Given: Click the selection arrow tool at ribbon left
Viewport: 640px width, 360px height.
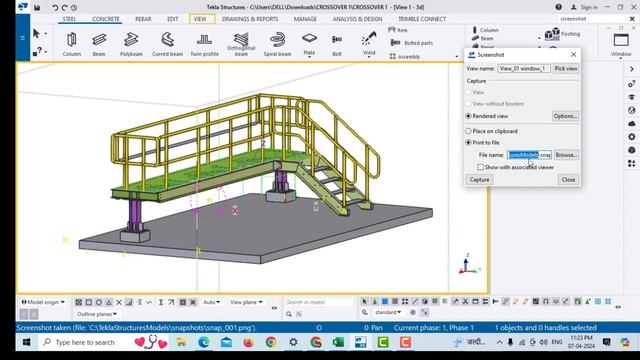Looking at the screenshot, I should (x=36, y=33).
